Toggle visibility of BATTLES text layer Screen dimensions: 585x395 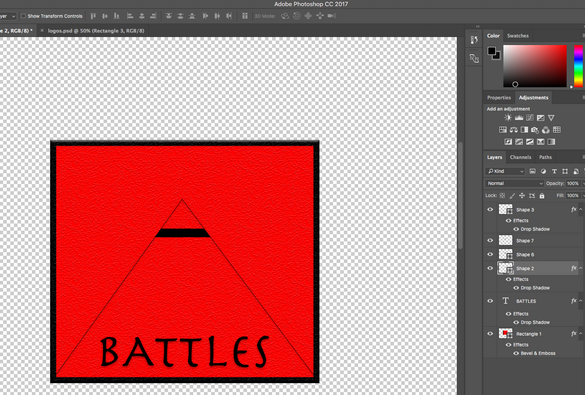pyautogui.click(x=490, y=301)
